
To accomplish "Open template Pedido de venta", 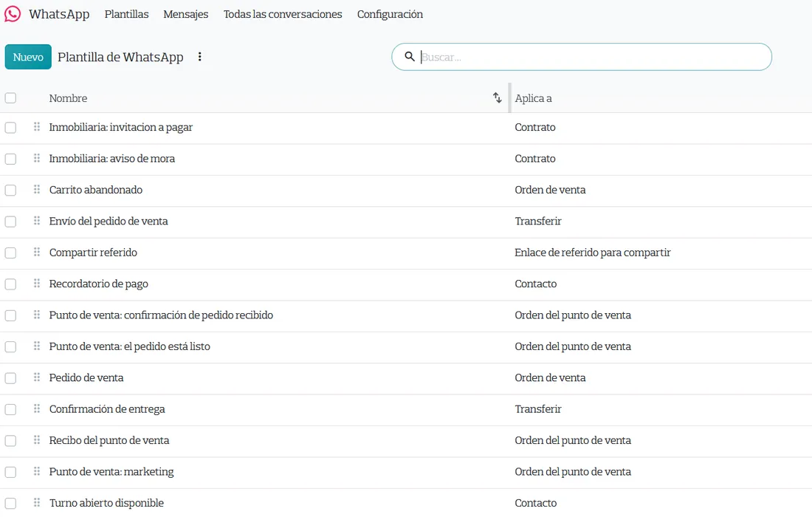I will (86, 377).
